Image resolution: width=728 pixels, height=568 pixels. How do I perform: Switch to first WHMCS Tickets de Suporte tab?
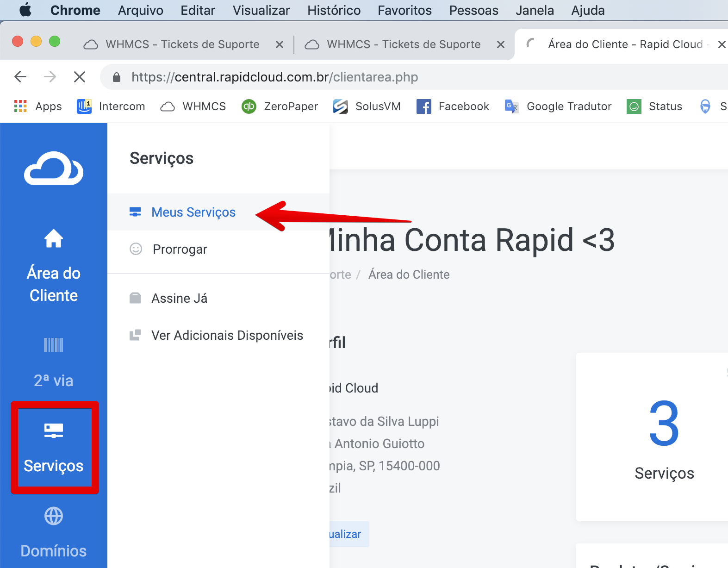coord(183,44)
